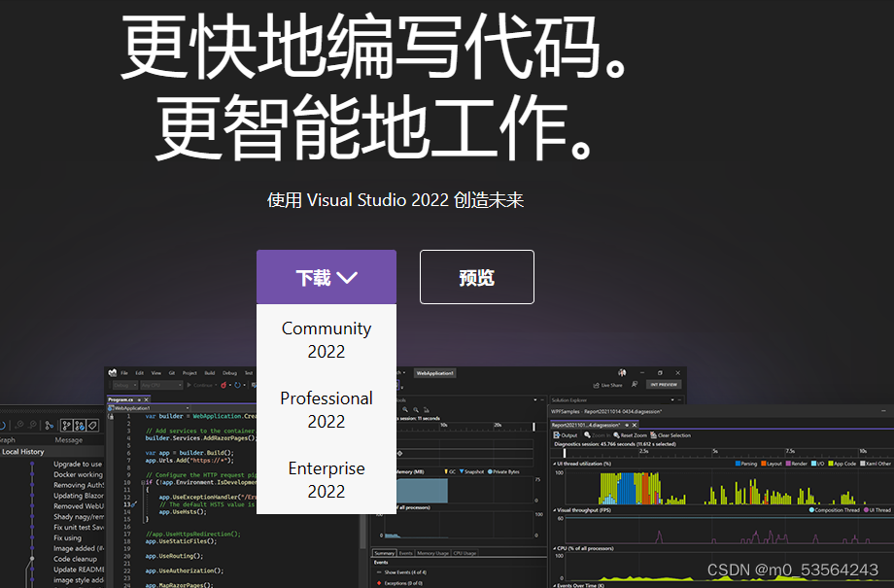Click the Visual Studio logo in the title bar
The width and height of the screenshot is (894, 588).
[x=113, y=373]
